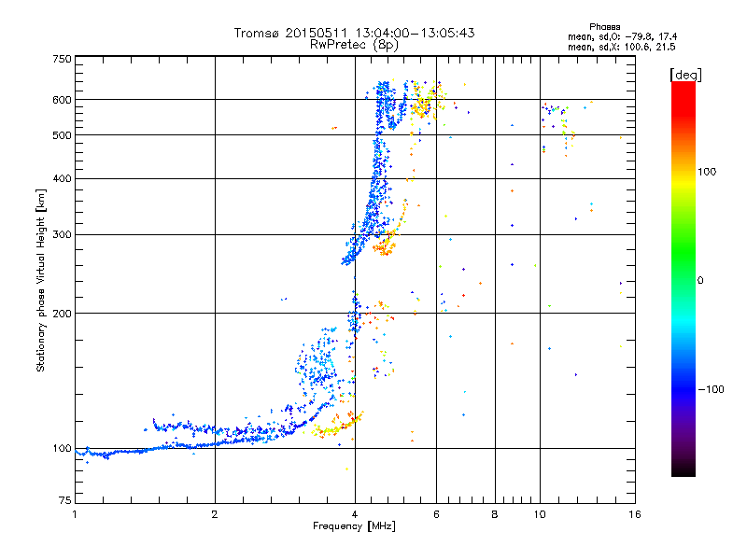Screen dimensions: 747x560
Task: Click the 'mean, sd,O: -79.8, 17.4' line
Action: pyautogui.click(x=622, y=36)
